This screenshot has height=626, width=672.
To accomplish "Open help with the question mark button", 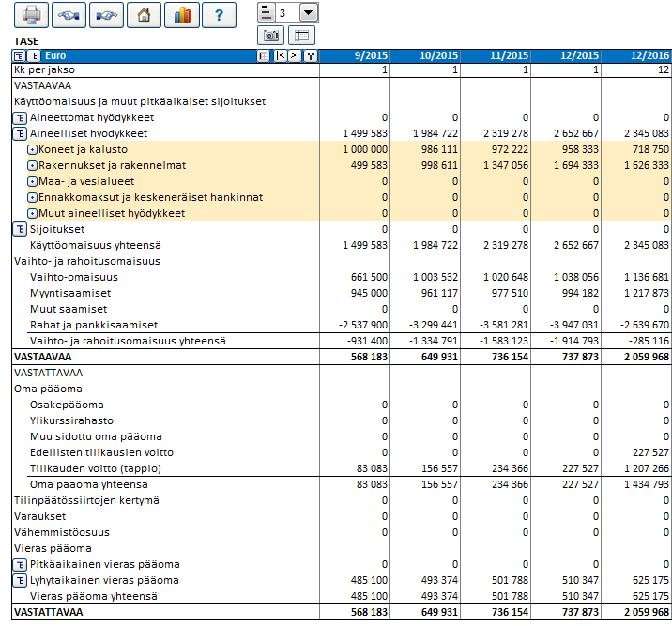I will pyautogui.click(x=219, y=15).
